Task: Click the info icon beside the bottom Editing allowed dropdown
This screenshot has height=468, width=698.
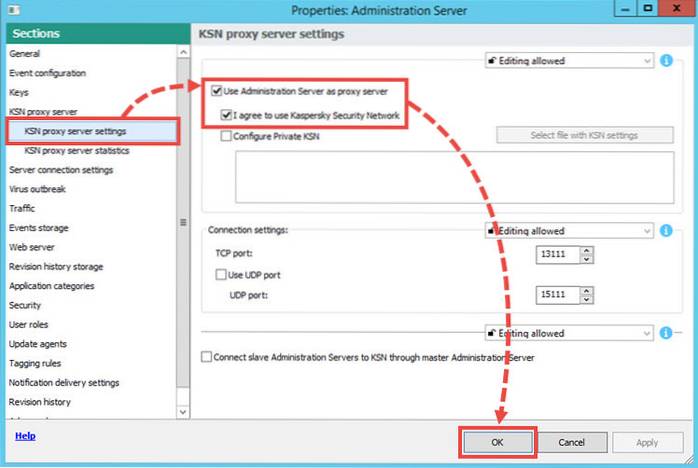Action: click(x=667, y=333)
